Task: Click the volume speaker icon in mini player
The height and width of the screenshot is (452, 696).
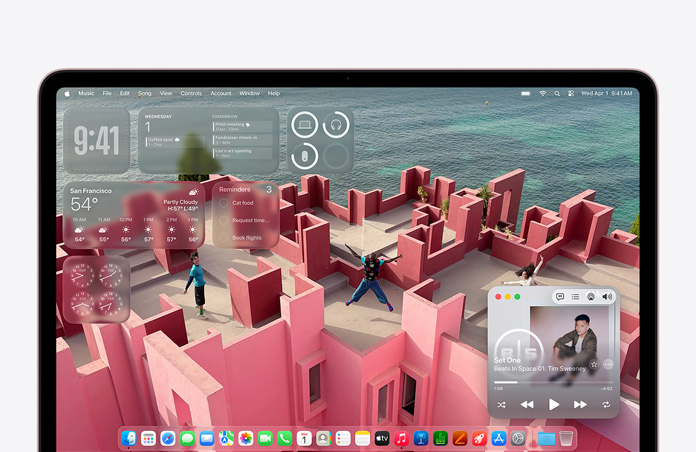Action: pyautogui.click(x=607, y=297)
